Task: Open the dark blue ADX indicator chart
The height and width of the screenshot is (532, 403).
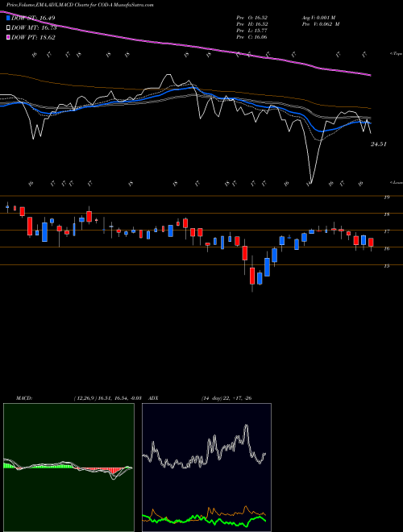Action: (x=206, y=468)
